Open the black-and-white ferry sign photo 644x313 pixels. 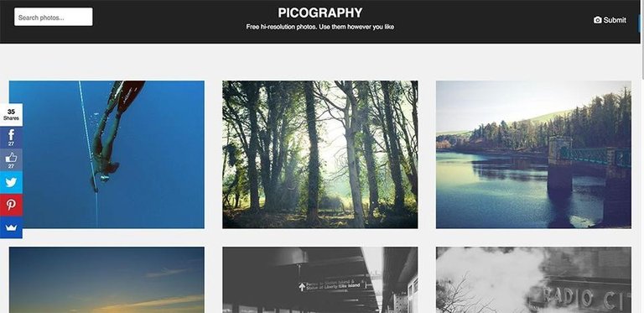pyautogui.click(x=320, y=279)
